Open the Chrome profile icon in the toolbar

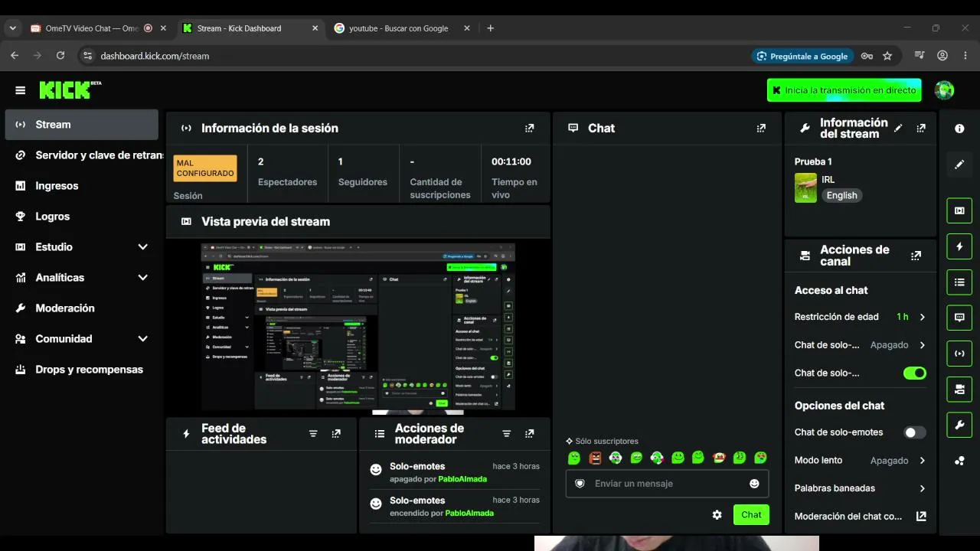pos(942,56)
